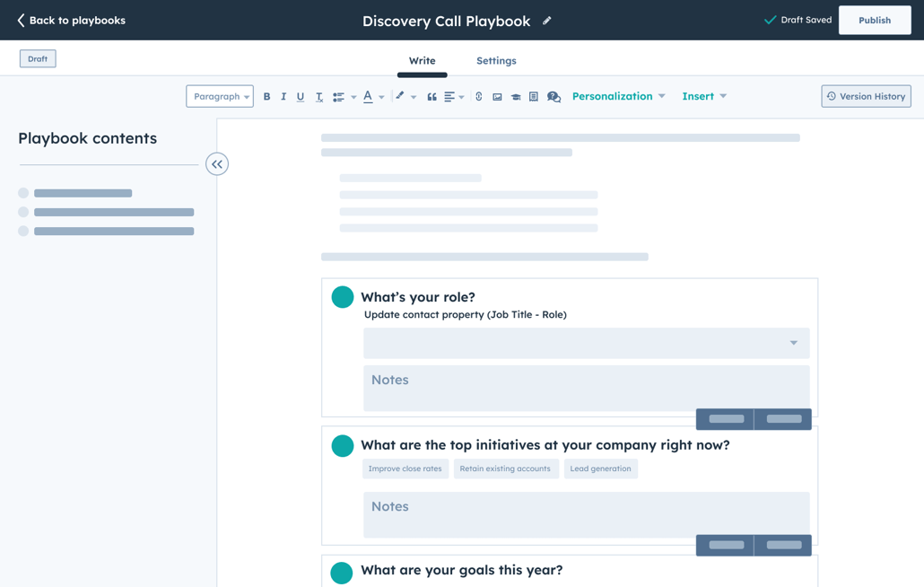Select the Retain existing accounts answer
924x587 pixels.
505,469
